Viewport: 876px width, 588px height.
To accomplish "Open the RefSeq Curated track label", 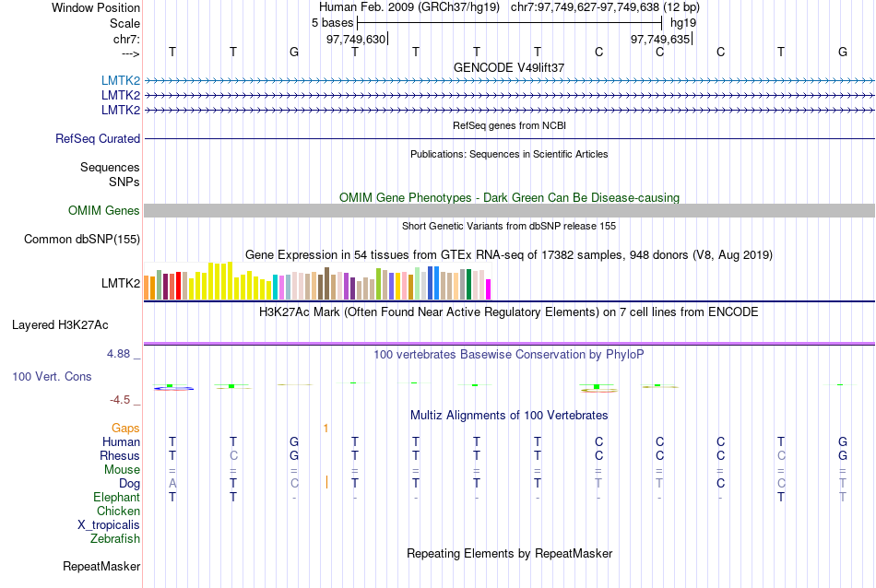I will click(x=98, y=138).
